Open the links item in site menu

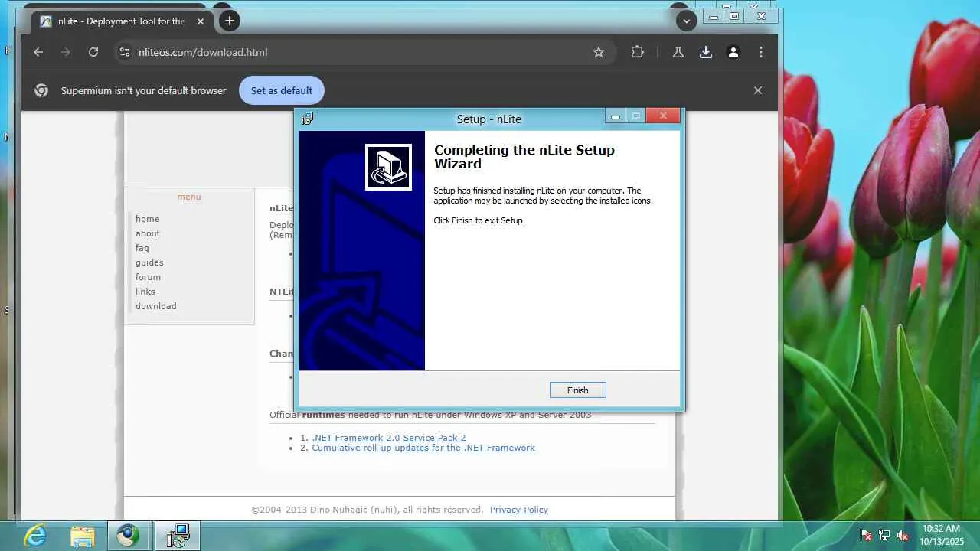pos(145,292)
